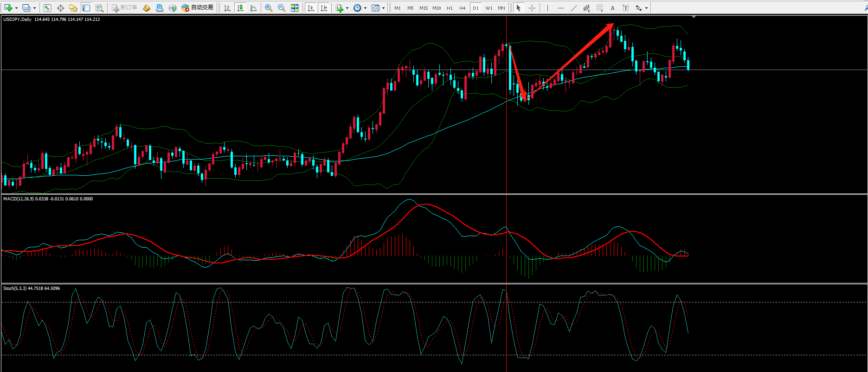
Task: Click the MACD(12,26,9) indicator label
Action: pyautogui.click(x=19, y=199)
